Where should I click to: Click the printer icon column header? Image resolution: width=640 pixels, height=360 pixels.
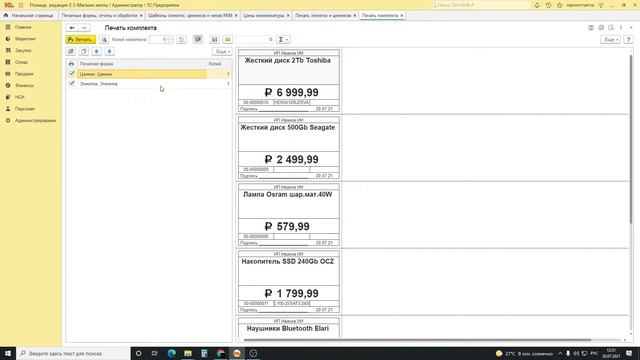[x=71, y=64]
